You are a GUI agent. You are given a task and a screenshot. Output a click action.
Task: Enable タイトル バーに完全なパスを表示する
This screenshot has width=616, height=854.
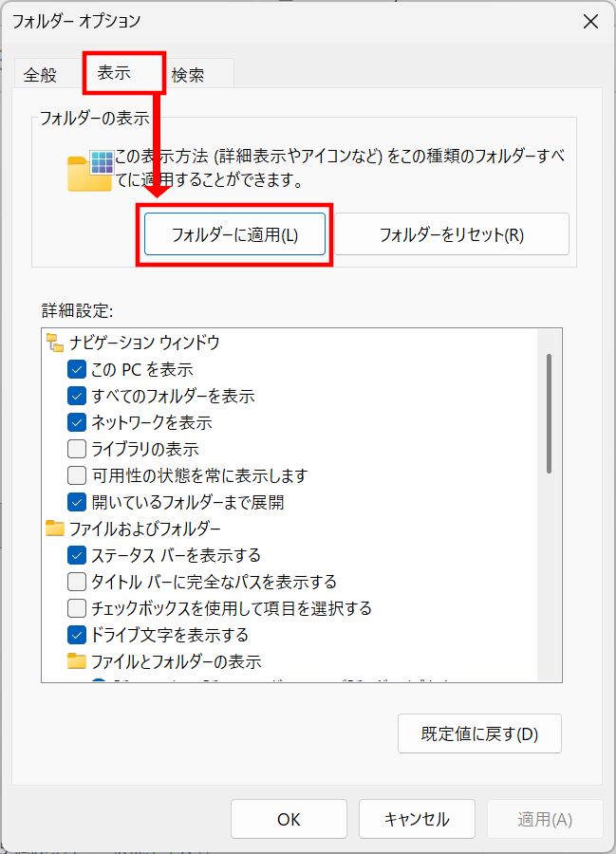[x=77, y=582]
